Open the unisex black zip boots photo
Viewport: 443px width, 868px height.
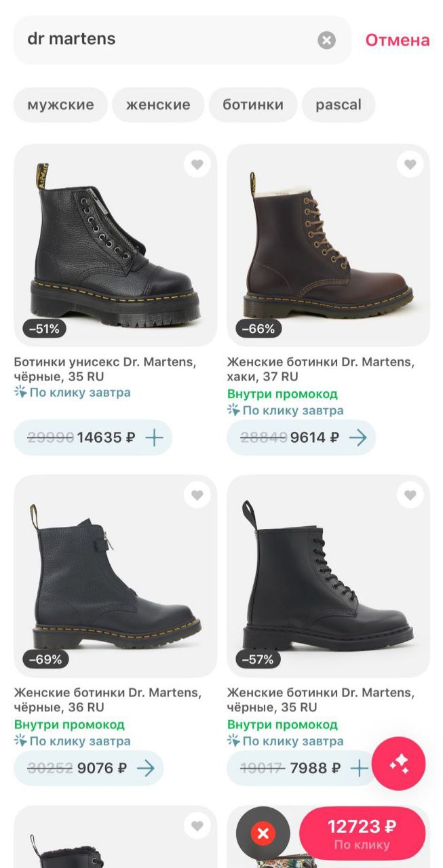click(x=115, y=244)
